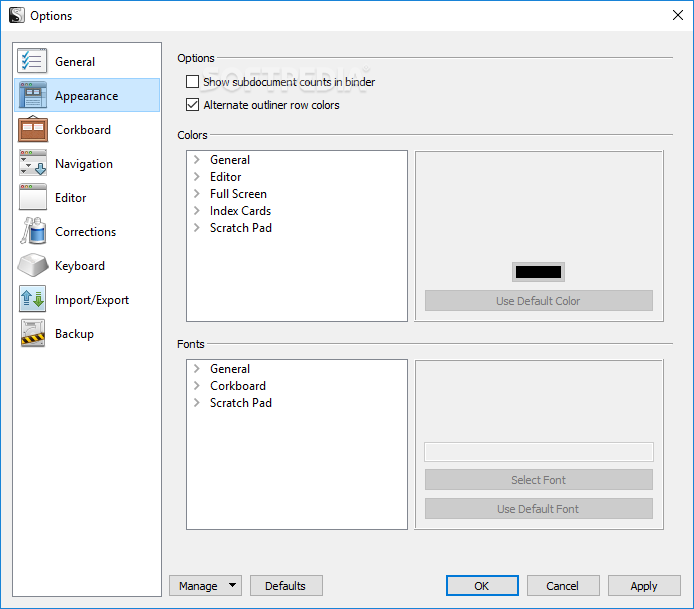Image resolution: width=694 pixels, height=609 pixels.
Task: Expand Editor in the Colors tree
Action: (197, 177)
